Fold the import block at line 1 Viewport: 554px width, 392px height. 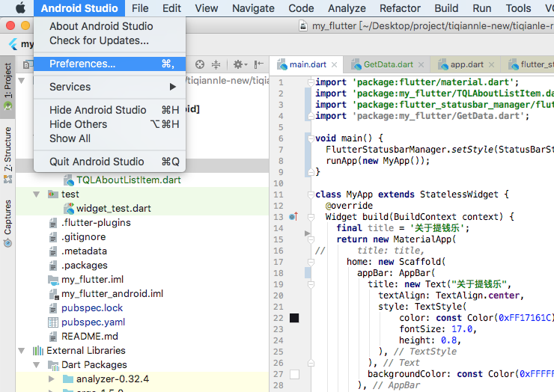[x=311, y=82]
